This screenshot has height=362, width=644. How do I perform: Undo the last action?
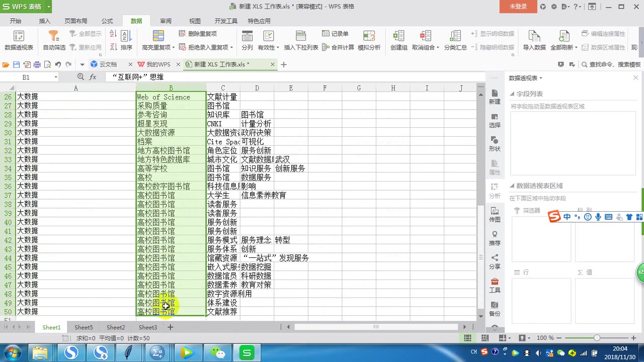pyautogui.click(x=58, y=64)
